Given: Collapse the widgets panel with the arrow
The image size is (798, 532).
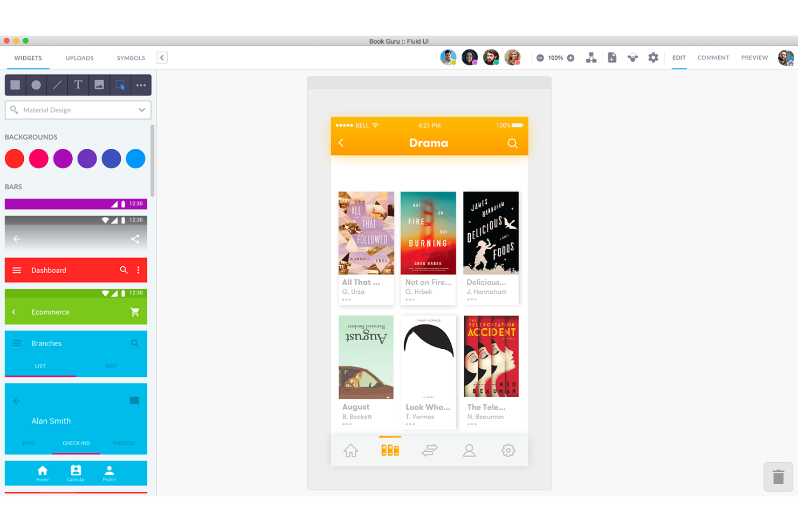Looking at the screenshot, I should [x=162, y=58].
